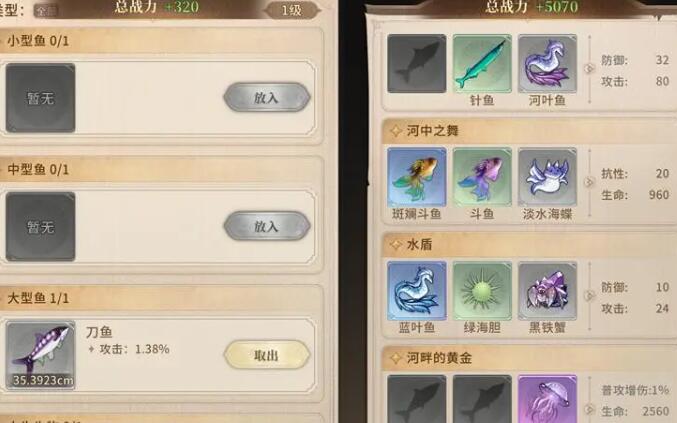677x423 pixels.
Task: Click the 1级 level badge
Action: click(291, 10)
